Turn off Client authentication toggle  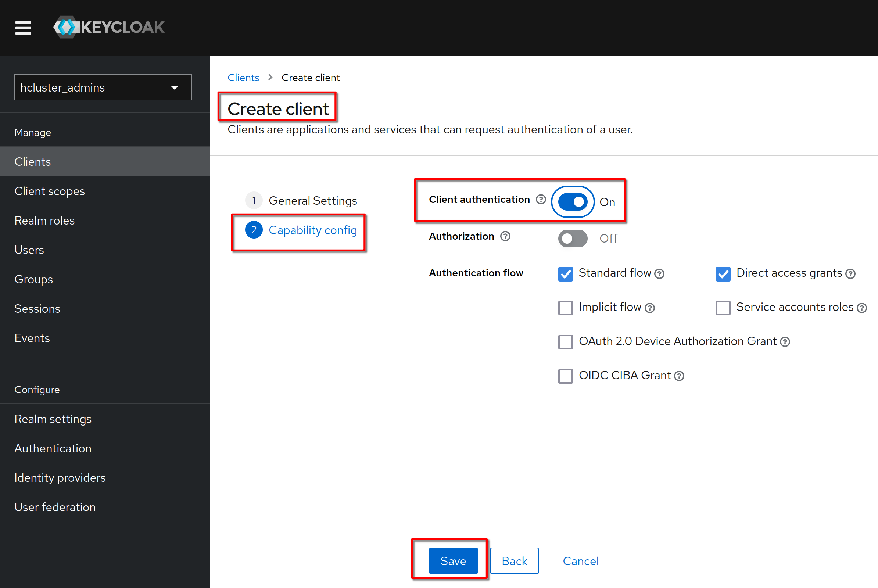pyautogui.click(x=572, y=202)
